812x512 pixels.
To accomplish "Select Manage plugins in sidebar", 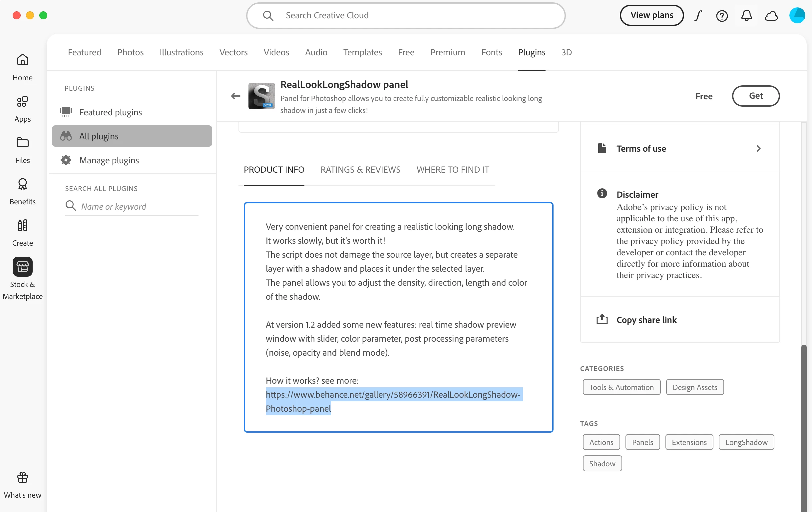I will point(109,160).
